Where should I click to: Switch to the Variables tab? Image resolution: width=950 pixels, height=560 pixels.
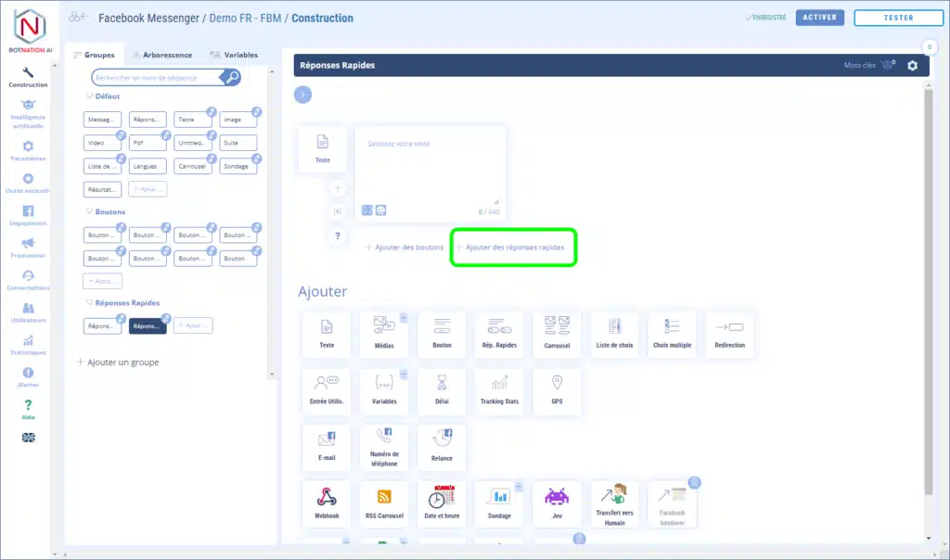[234, 55]
